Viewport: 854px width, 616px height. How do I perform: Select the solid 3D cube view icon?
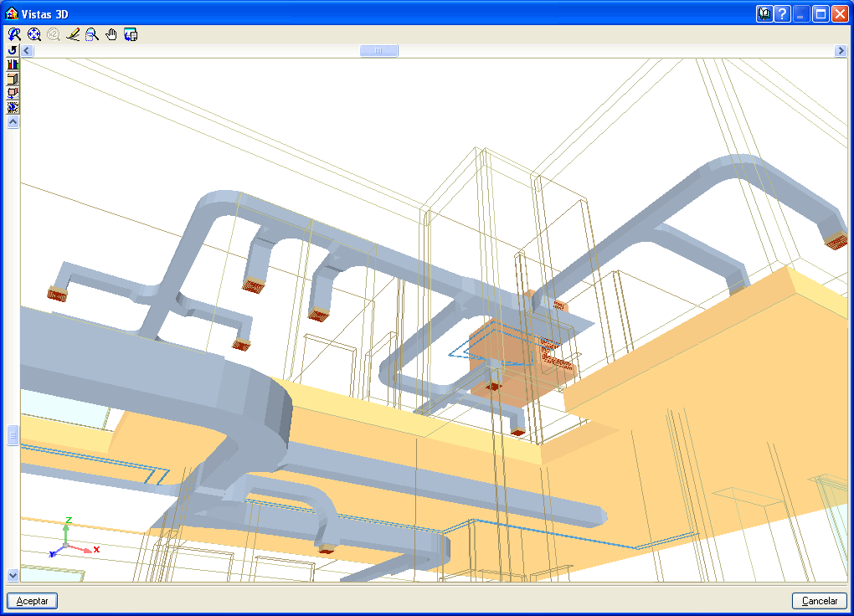pos(12,80)
